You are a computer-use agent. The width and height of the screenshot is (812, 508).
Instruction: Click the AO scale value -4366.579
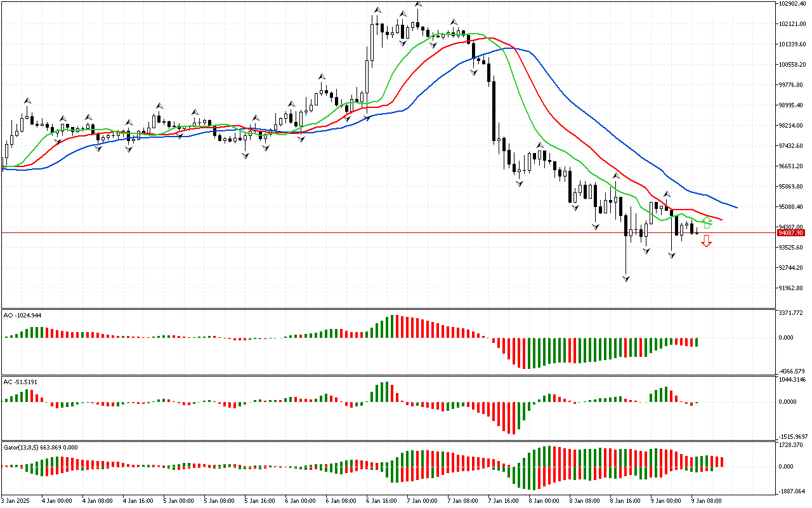tap(792, 371)
